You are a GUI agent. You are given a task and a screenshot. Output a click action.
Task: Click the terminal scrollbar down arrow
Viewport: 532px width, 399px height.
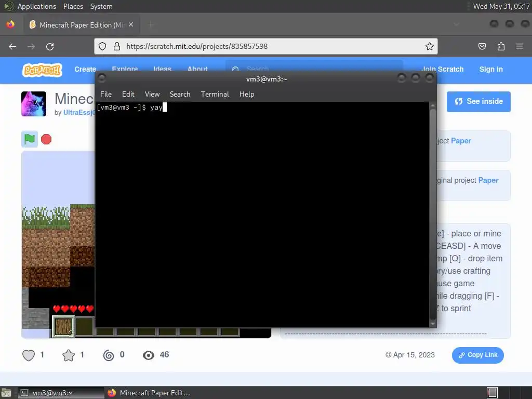[x=433, y=324]
